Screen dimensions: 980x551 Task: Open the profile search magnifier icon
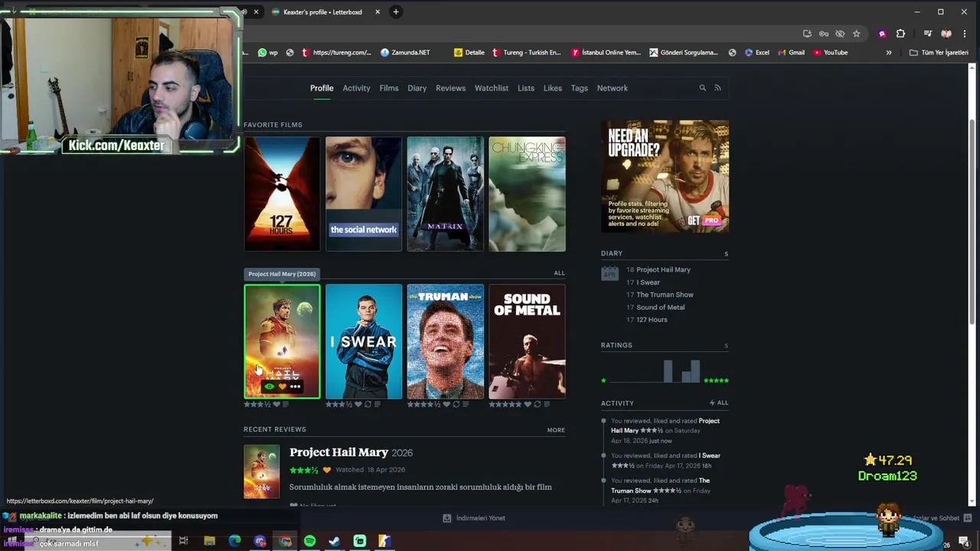[702, 88]
